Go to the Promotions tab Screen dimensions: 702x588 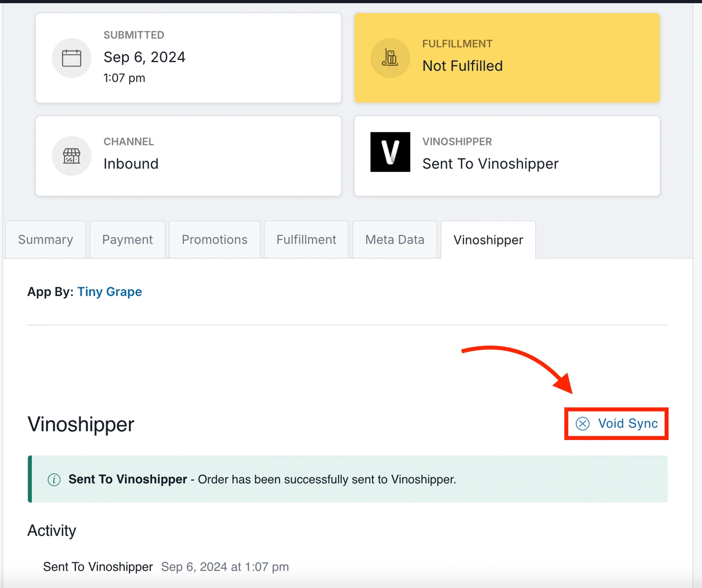tap(214, 240)
